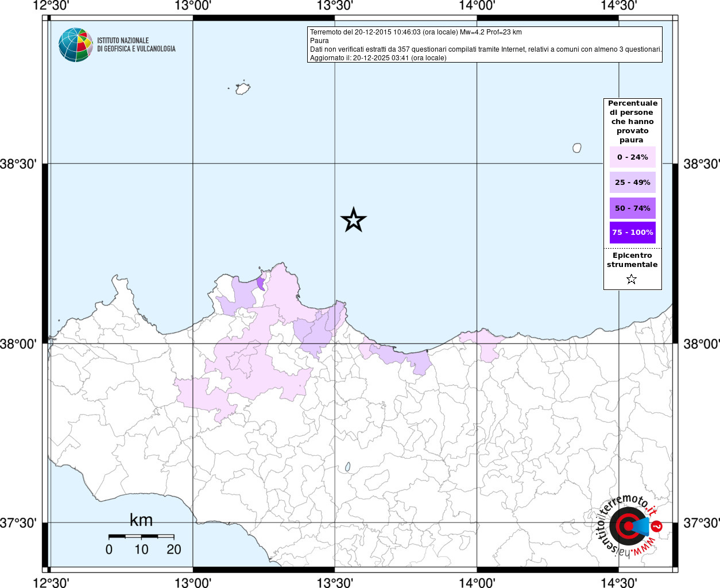Click the 13°30' longitude label at top
The height and width of the screenshot is (588, 720).
(x=334, y=6)
